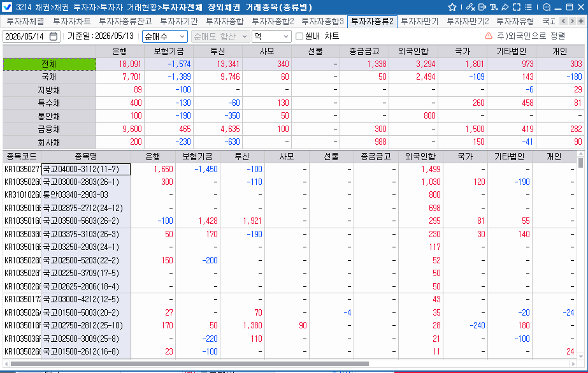Open the font size adjustment icon

click(494, 7)
